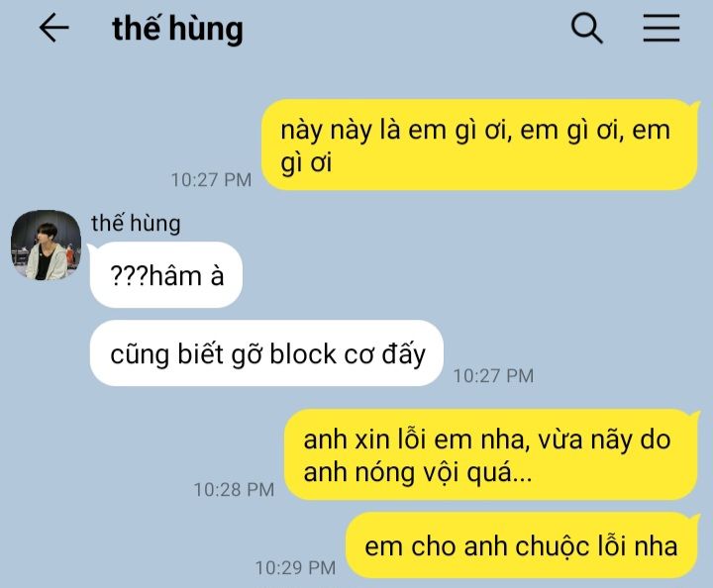This screenshot has height=588, width=713.
Task: Tap the second line 'gì ơi' of first message
Action: coord(306,162)
